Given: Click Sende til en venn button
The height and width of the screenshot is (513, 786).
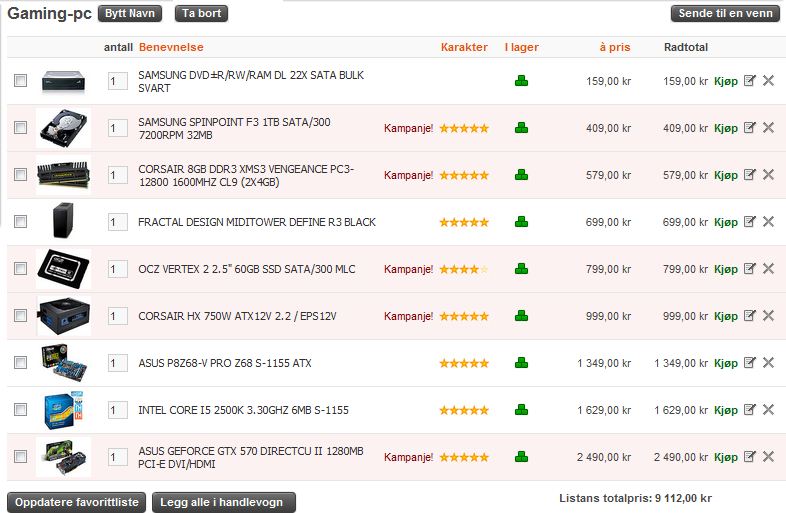Looking at the screenshot, I should [x=725, y=14].
